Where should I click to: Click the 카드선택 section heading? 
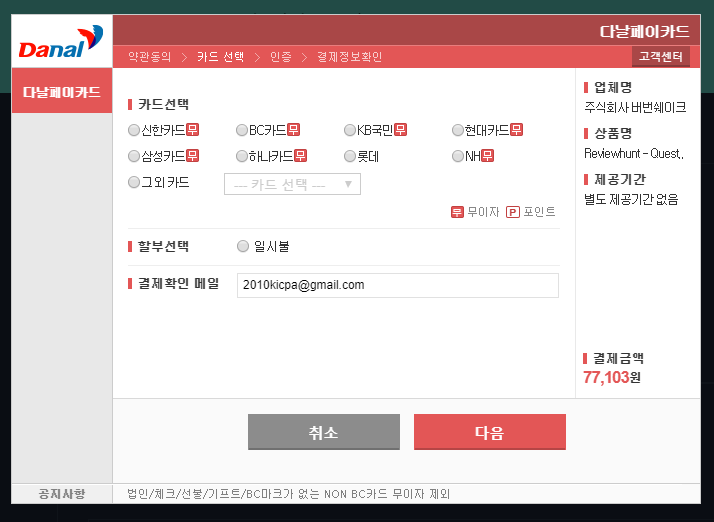(x=163, y=104)
